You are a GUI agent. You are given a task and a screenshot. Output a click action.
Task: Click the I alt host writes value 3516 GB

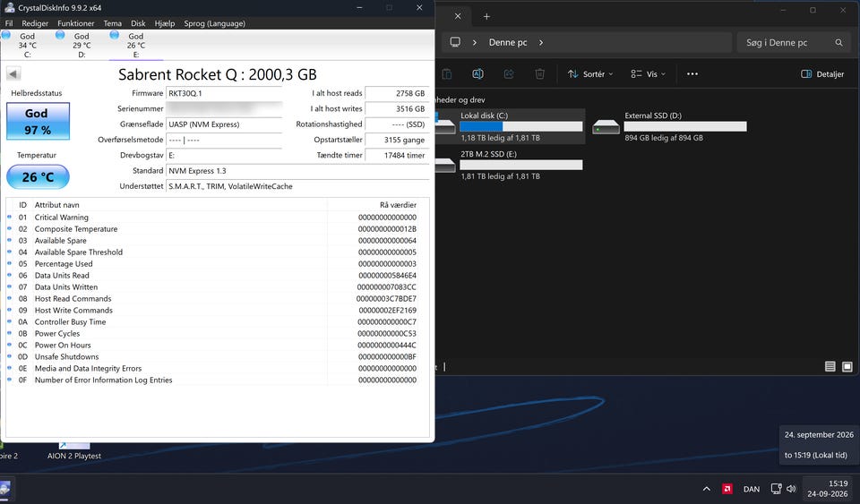coord(397,108)
